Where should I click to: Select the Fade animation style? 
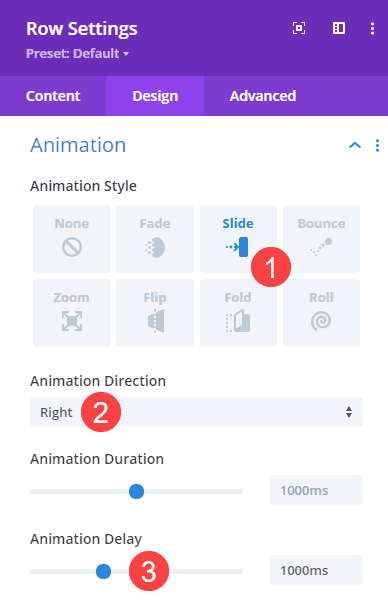click(155, 239)
